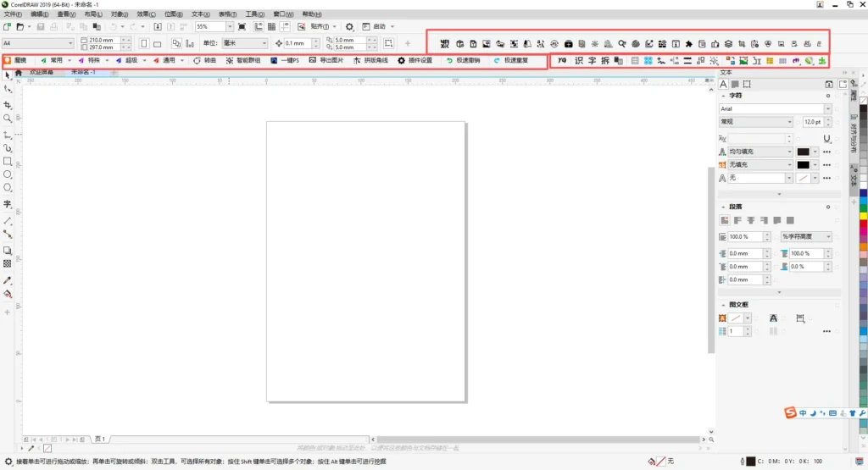Click the 导出图片 export image plugin icon
The image size is (868, 470).
(x=325, y=61)
